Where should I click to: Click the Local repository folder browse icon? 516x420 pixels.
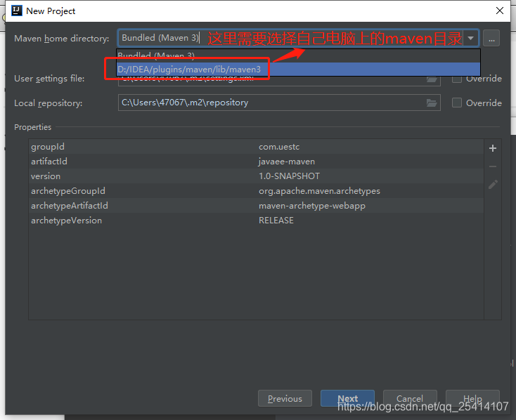coord(432,103)
